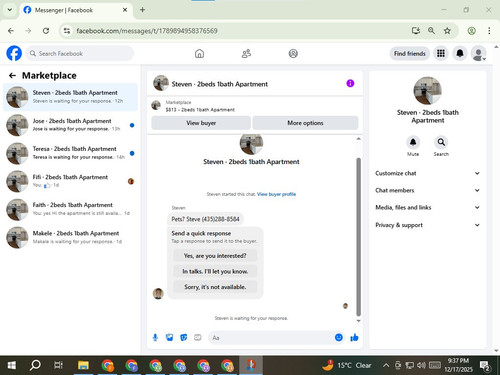Viewport: 500px width, 375px height.
Task: Send quick reply "Sorry, it's not available."
Action: coord(215,287)
